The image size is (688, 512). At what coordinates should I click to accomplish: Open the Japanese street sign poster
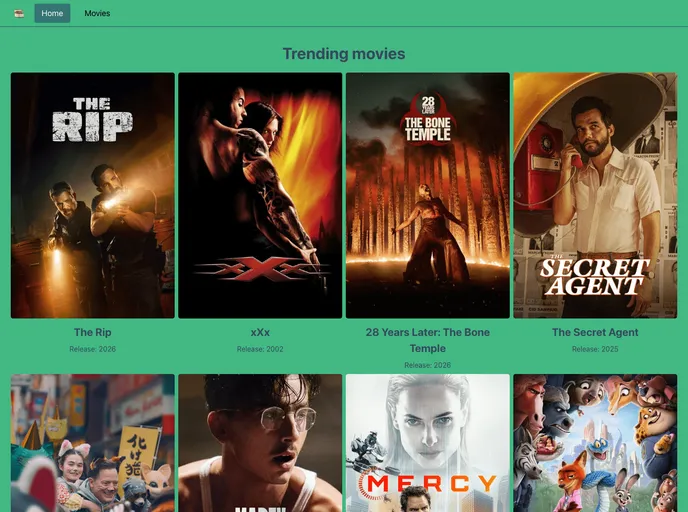tap(93, 443)
